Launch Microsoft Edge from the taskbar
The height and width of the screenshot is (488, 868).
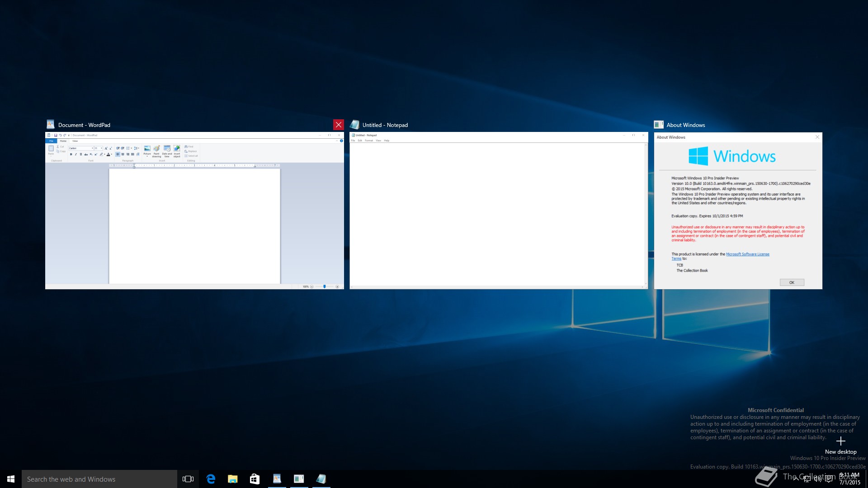coord(211,479)
